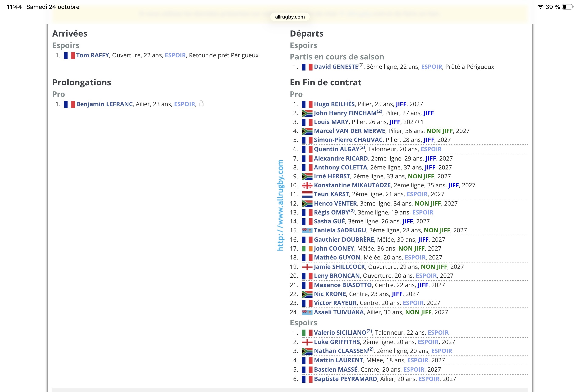The width and height of the screenshot is (580, 392).
Task: Click Mattin LAURENT name link
Action: [x=338, y=360]
